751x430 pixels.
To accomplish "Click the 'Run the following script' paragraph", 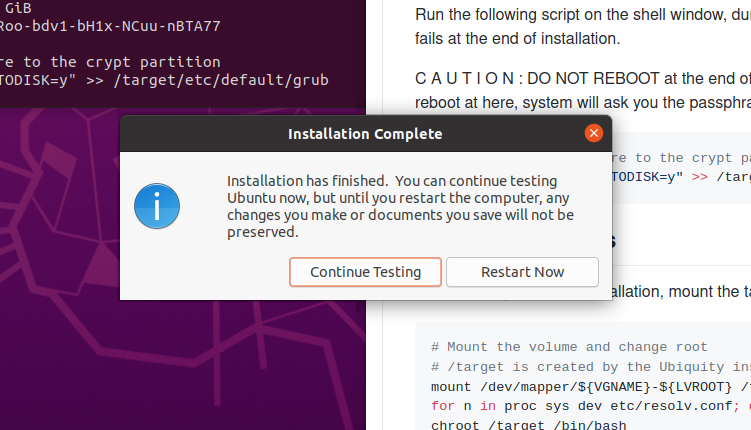I will coord(580,14).
